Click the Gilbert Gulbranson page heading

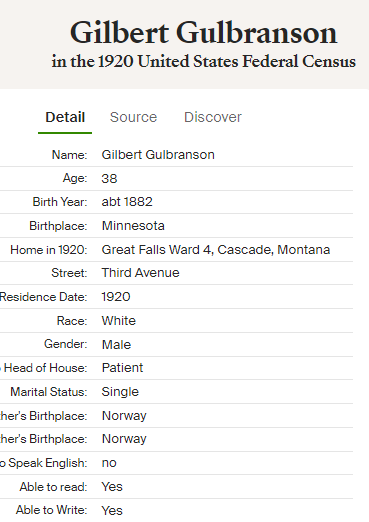pos(204,33)
